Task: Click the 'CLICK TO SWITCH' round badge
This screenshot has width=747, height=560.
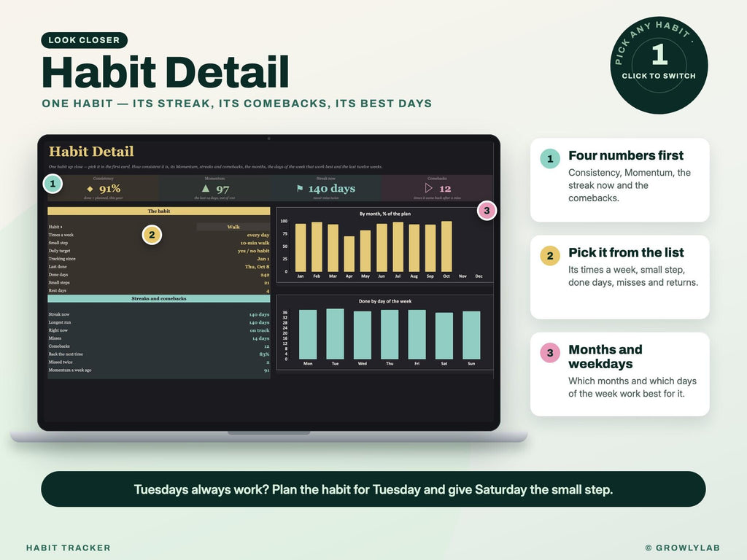Action: [x=659, y=65]
